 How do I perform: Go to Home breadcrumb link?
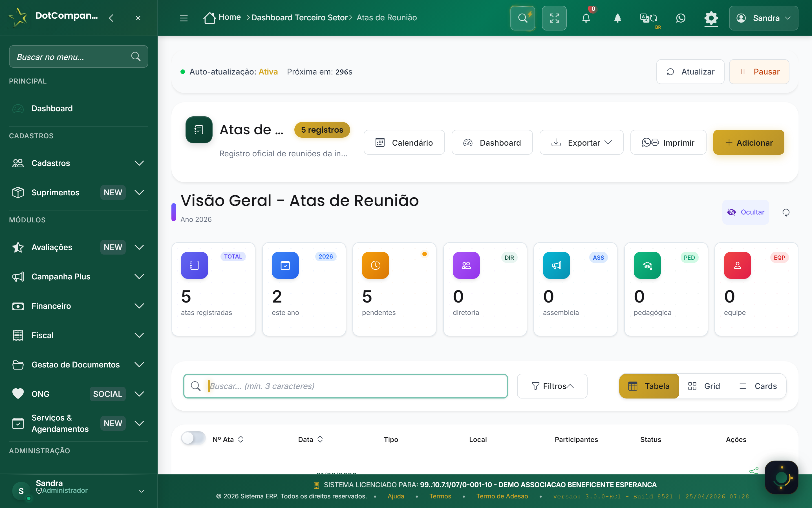coord(230,17)
